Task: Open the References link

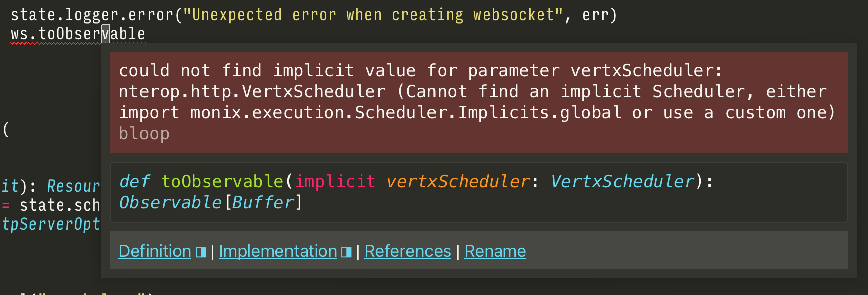Action: tap(407, 251)
